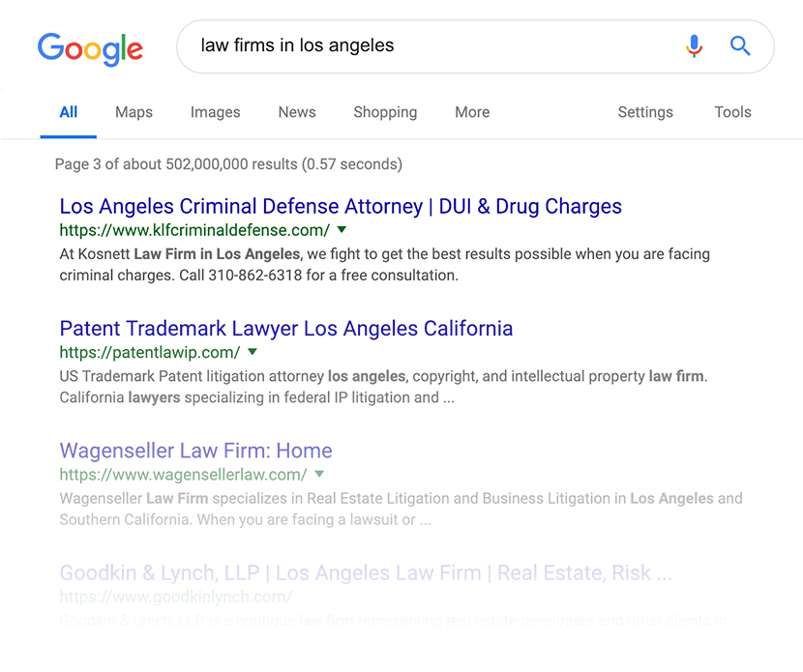Switch to the Images tab

click(x=215, y=112)
